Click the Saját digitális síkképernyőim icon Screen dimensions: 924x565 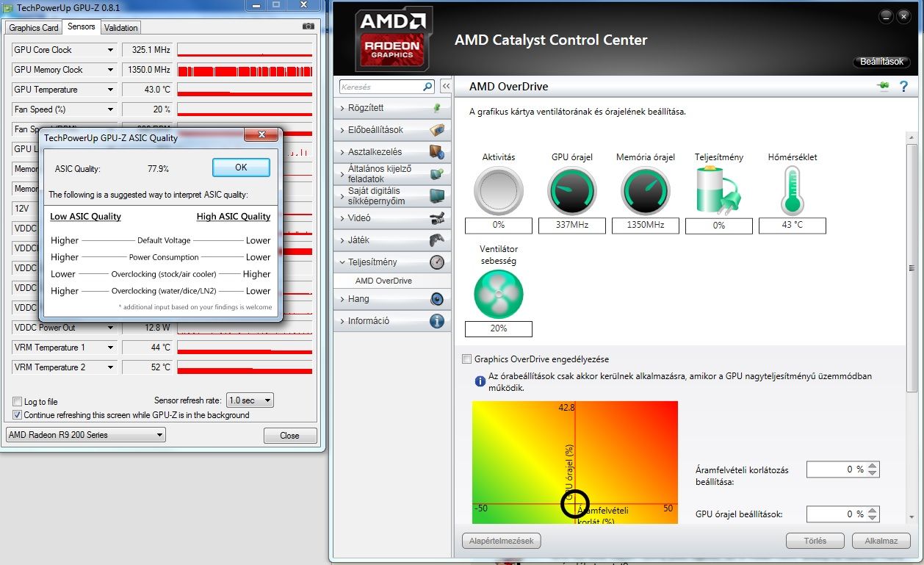point(437,196)
